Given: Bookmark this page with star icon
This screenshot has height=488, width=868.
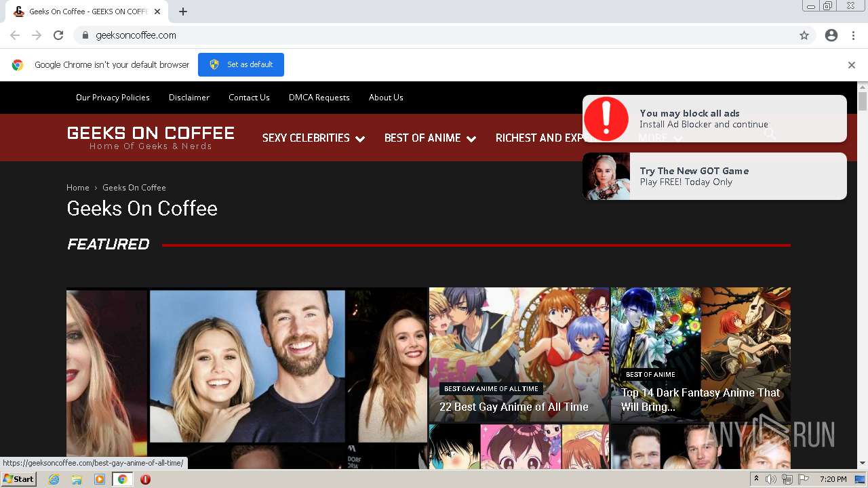Looking at the screenshot, I should coord(804,35).
